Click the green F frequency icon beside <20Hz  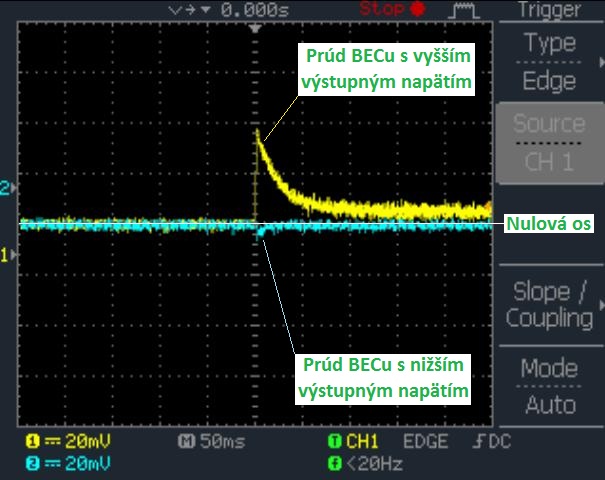333,461
